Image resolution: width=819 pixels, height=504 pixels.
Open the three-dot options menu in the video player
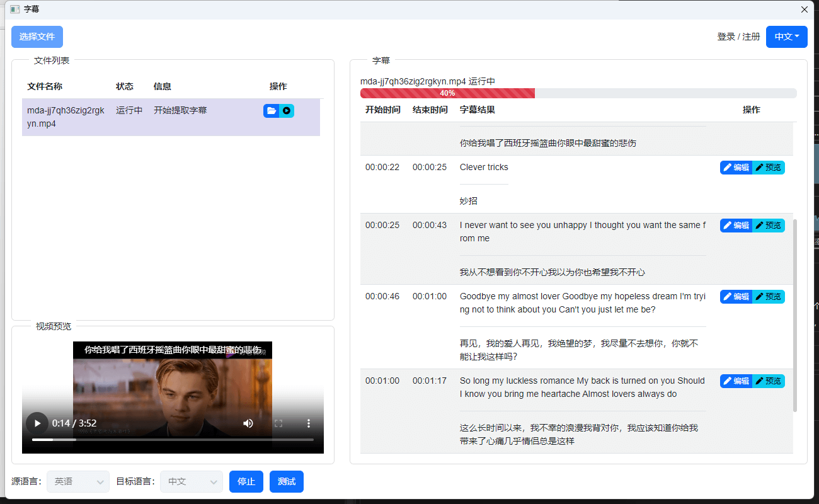308,423
